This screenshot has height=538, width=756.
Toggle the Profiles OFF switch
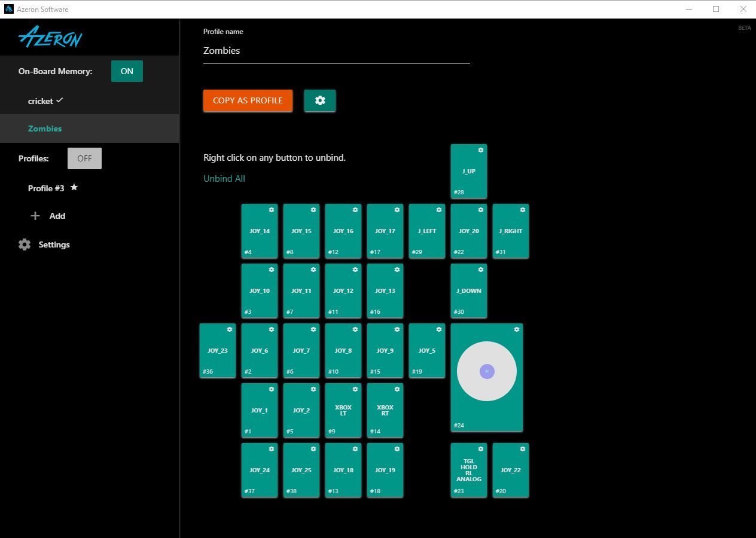pyautogui.click(x=84, y=158)
